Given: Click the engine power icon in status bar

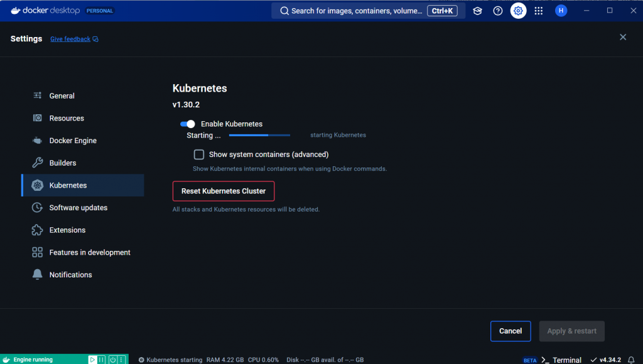Looking at the screenshot, I should tap(113, 360).
